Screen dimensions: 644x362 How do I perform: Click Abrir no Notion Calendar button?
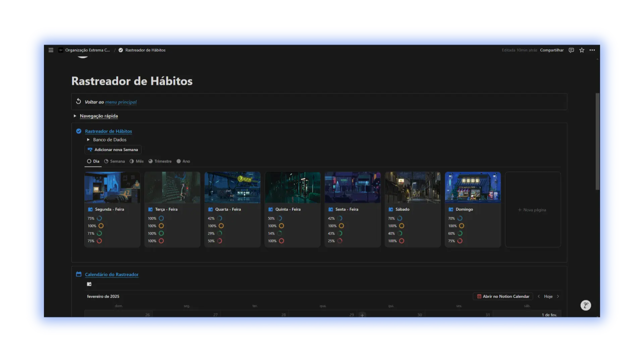(503, 296)
